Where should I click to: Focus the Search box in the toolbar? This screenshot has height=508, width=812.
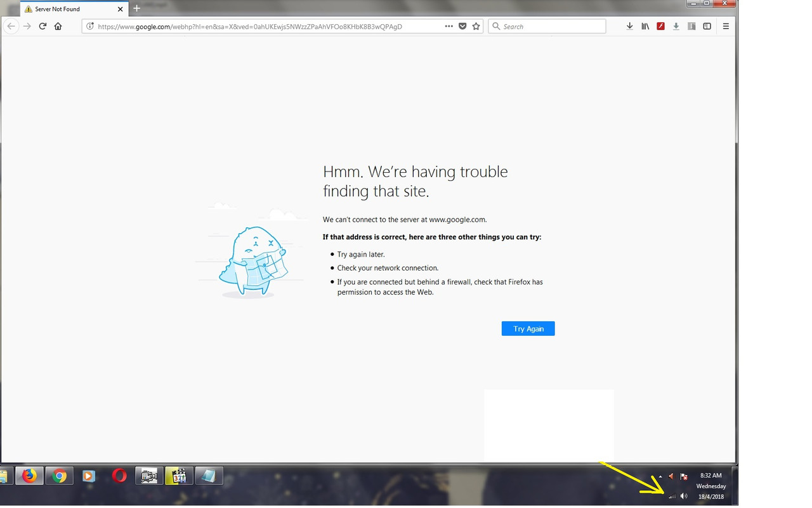tap(547, 26)
